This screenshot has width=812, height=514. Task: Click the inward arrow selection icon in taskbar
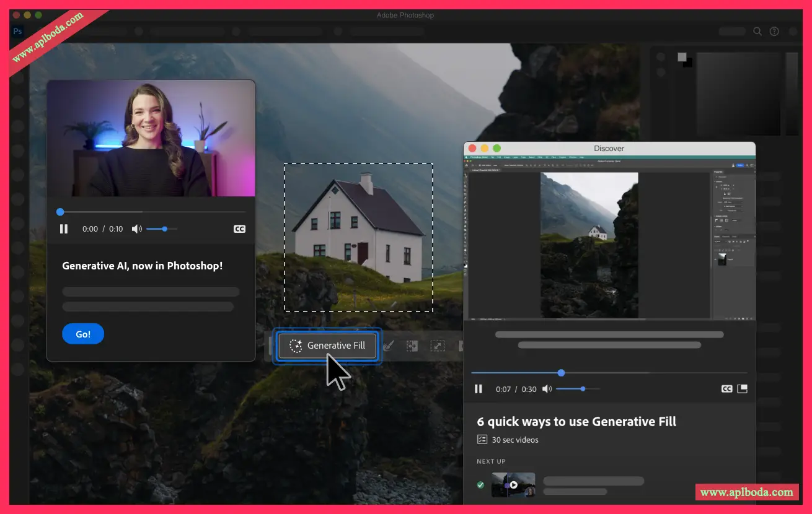pyautogui.click(x=413, y=346)
